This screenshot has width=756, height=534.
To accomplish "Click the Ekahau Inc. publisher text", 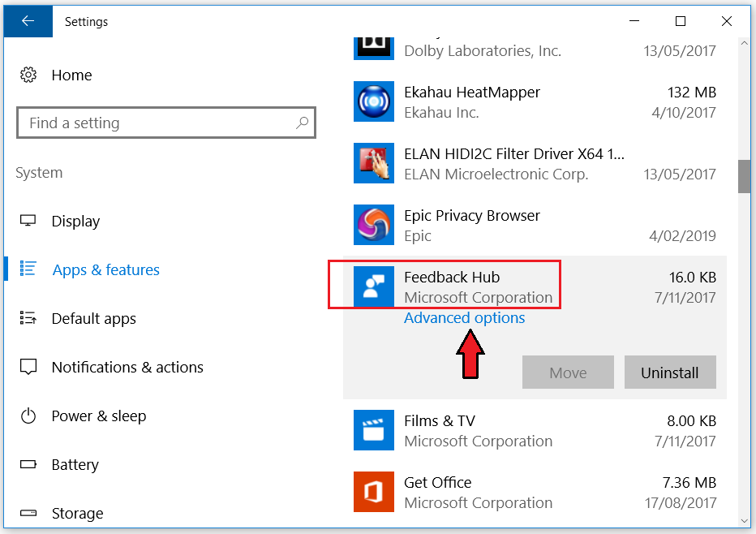I will tap(441, 112).
